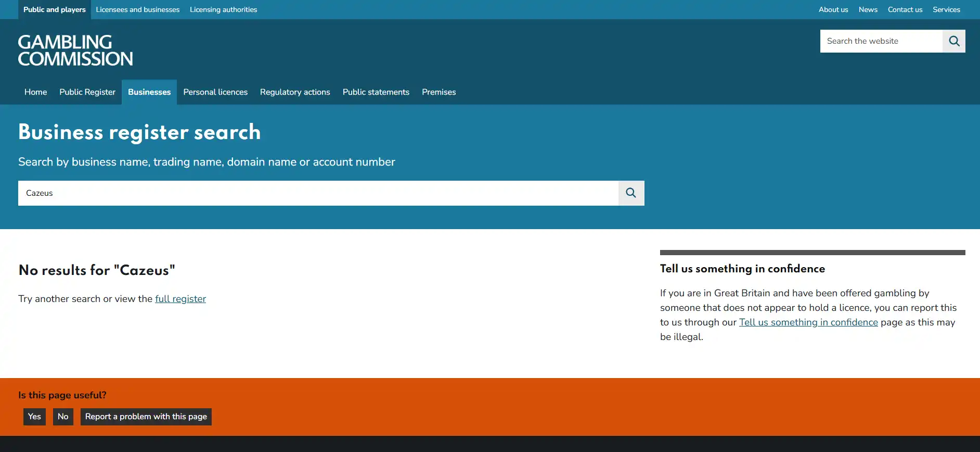This screenshot has height=452, width=980.
Task: Open the Public Register menu item
Action: (x=87, y=92)
